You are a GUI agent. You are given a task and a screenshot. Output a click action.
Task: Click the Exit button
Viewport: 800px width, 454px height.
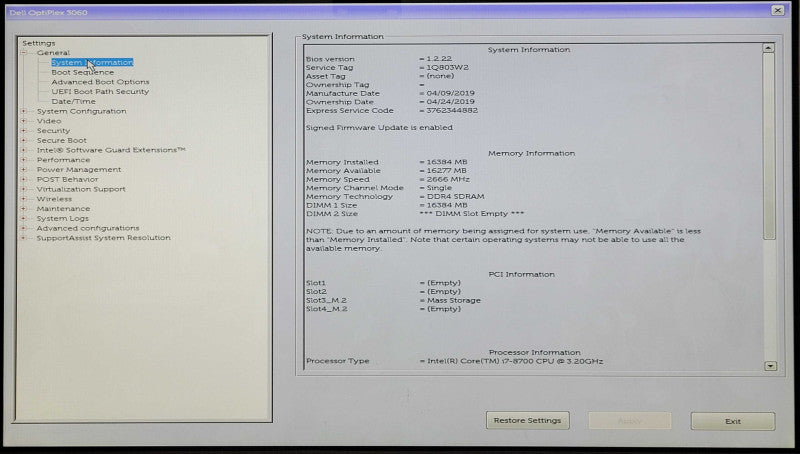tap(733, 421)
